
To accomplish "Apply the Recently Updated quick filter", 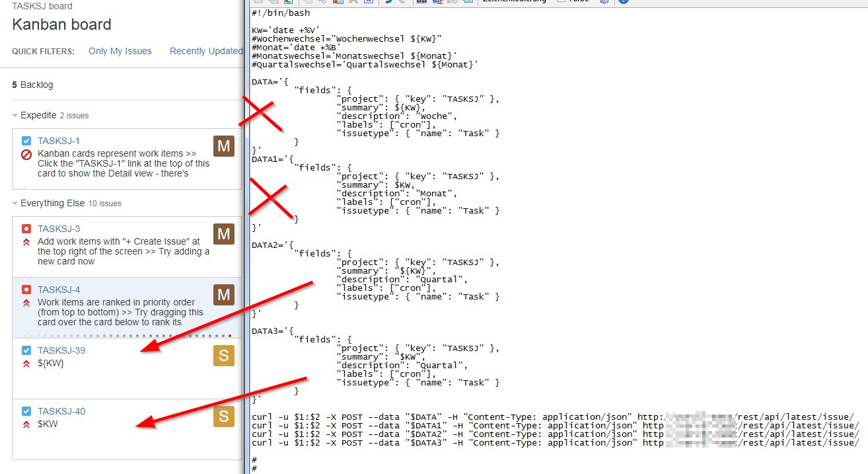I will pos(206,51).
